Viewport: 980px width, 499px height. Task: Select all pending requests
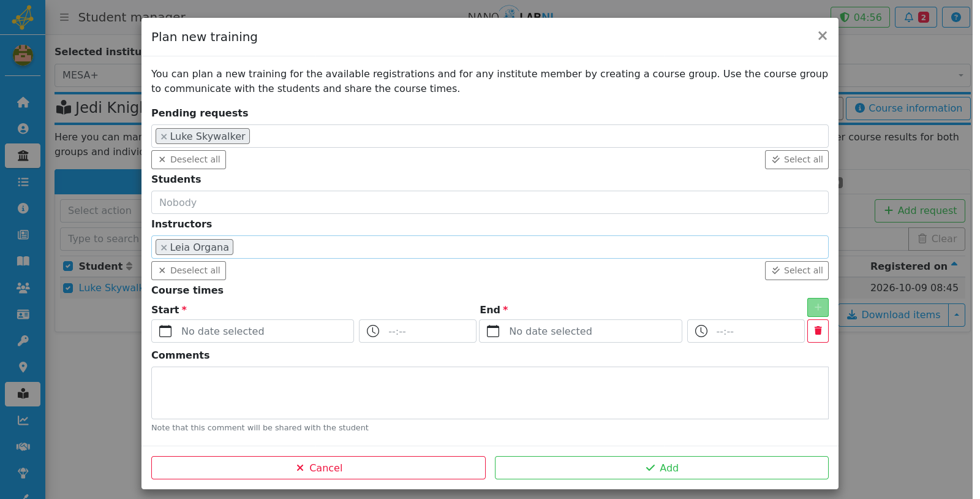[x=796, y=159]
